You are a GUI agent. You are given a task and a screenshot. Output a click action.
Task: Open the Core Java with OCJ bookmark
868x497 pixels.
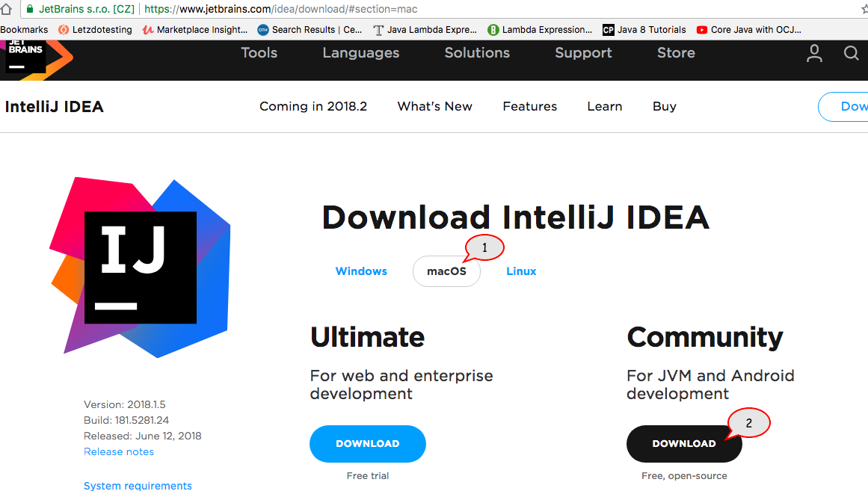click(x=749, y=29)
